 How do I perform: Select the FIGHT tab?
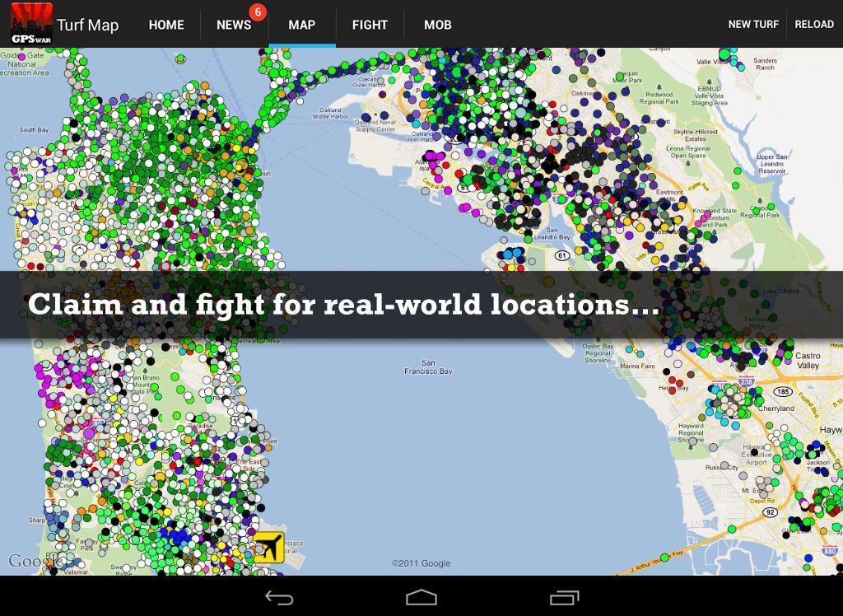(x=370, y=25)
